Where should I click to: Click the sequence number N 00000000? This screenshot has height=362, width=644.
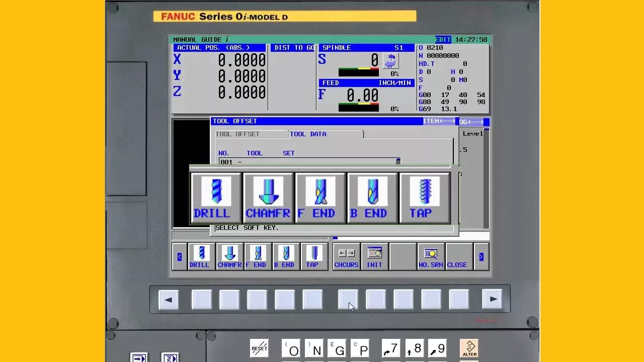439,56
